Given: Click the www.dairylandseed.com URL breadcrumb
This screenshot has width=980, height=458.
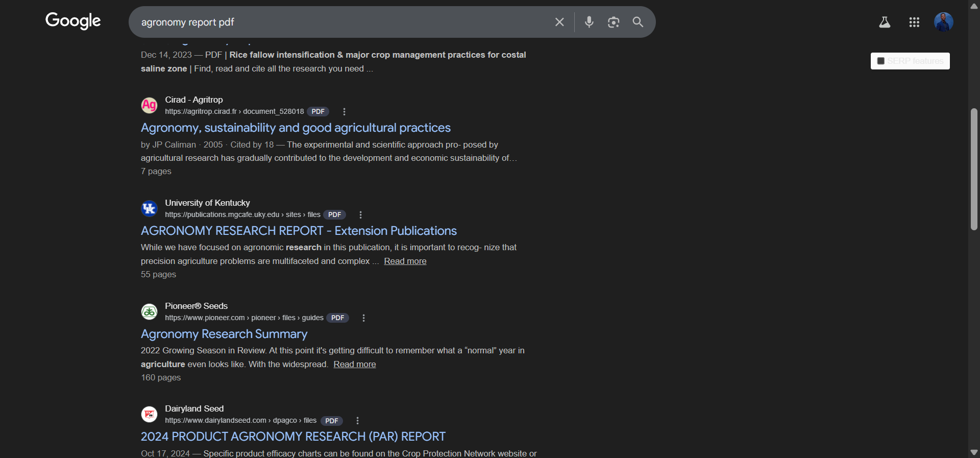Looking at the screenshot, I should click(x=240, y=420).
